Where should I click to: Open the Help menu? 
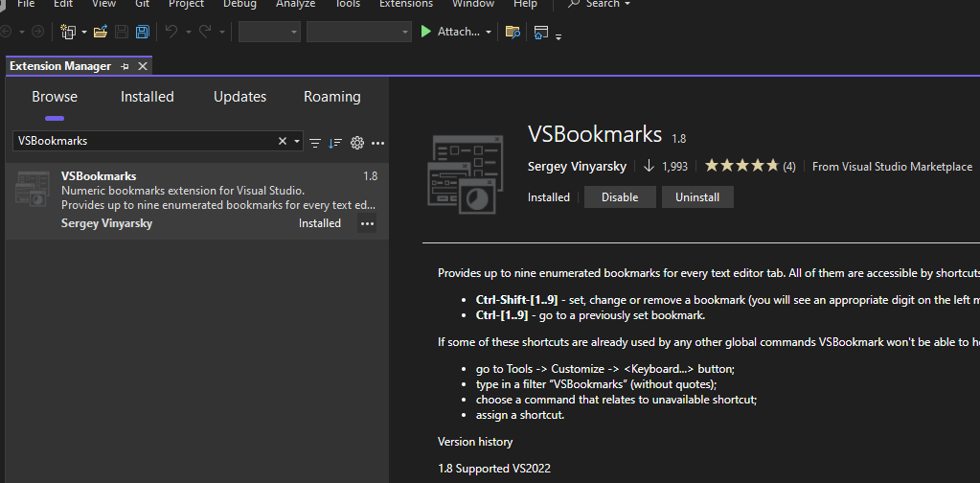(525, 4)
